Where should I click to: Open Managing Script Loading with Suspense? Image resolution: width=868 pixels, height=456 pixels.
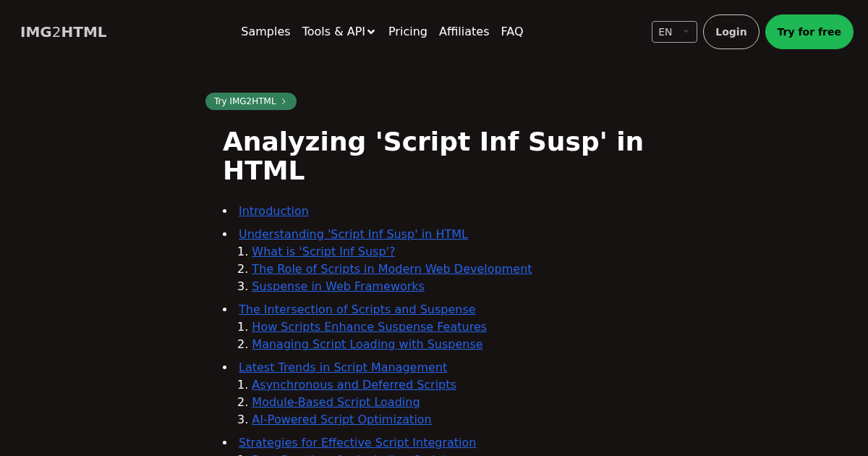(367, 345)
